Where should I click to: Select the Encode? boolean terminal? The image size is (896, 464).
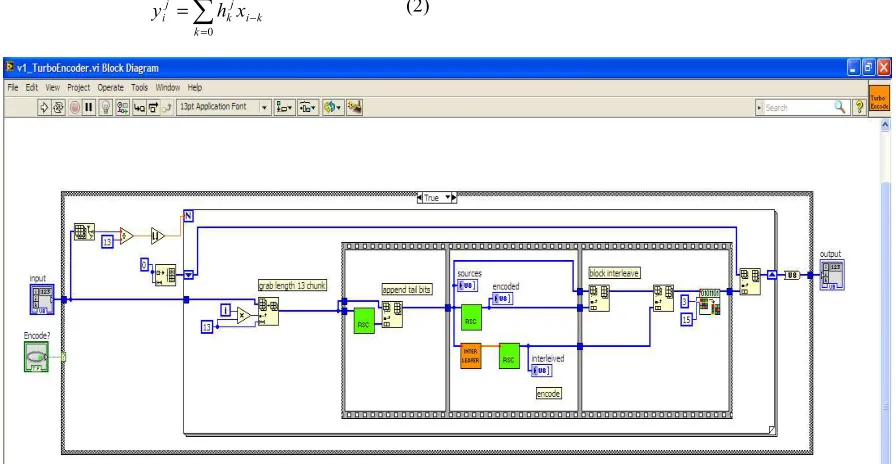pos(36,357)
